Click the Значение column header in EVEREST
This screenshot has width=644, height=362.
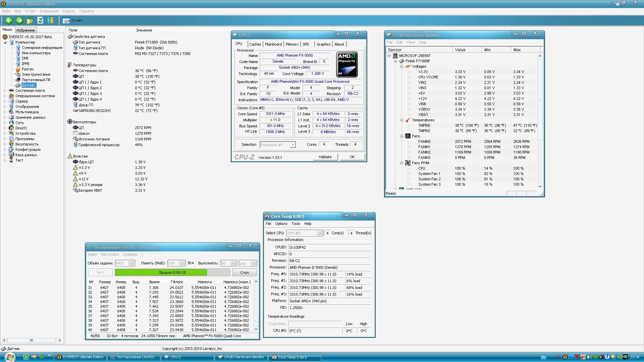(x=144, y=30)
